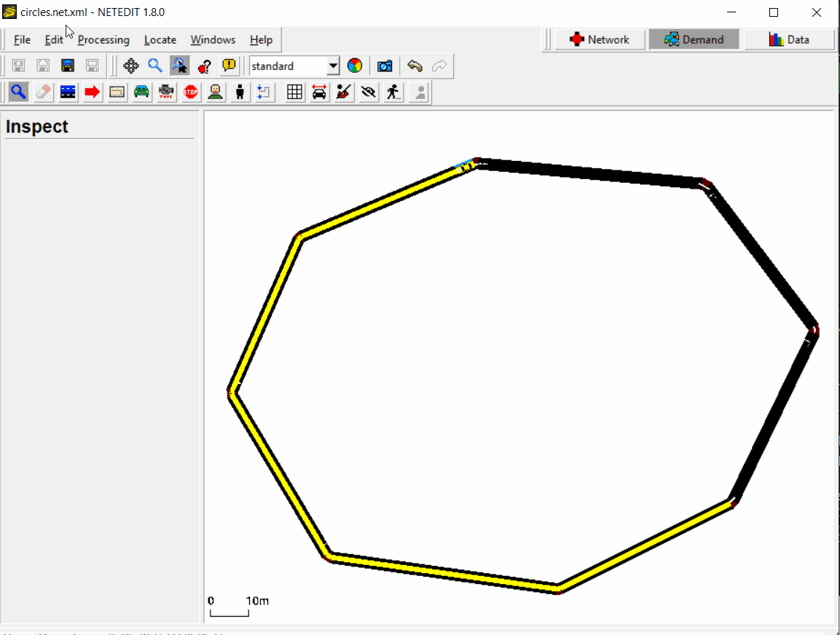The width and height of the screenshot is (840, 635).
Task: Select the green car Vehicle mode
Action: click(142, 92)
